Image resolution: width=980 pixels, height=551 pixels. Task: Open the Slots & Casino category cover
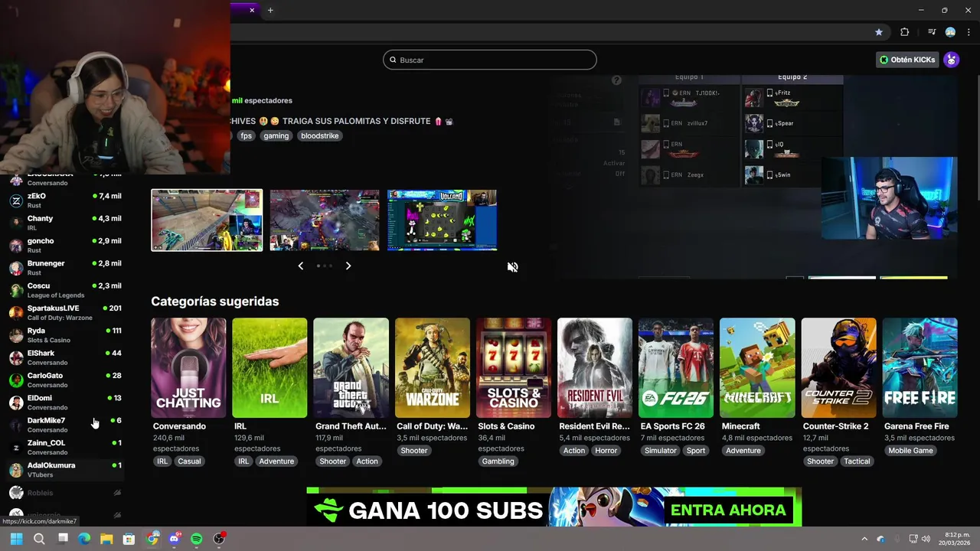click(514, 368)
